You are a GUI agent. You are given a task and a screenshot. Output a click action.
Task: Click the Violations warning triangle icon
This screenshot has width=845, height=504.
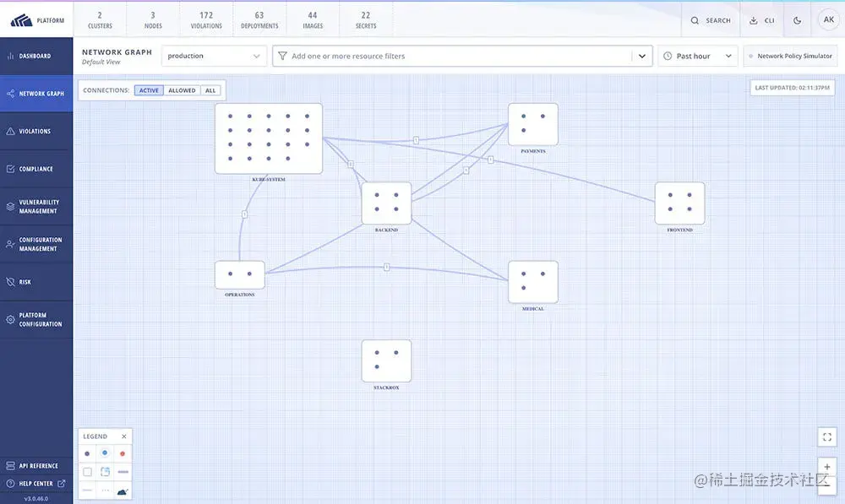pyautogui.click(x=10, y=132)
